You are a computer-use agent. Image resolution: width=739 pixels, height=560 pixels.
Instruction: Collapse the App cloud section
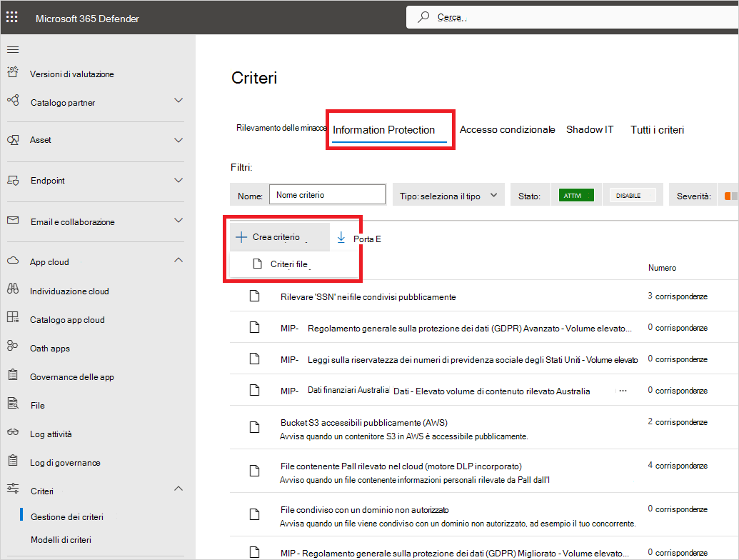[x=179, y=261]
